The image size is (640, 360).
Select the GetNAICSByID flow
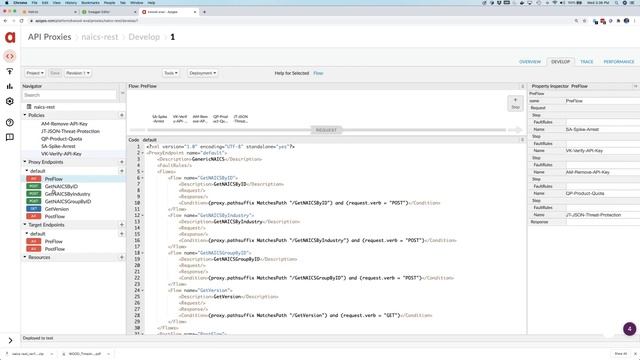pyautogui.click(x=61, y=186)
